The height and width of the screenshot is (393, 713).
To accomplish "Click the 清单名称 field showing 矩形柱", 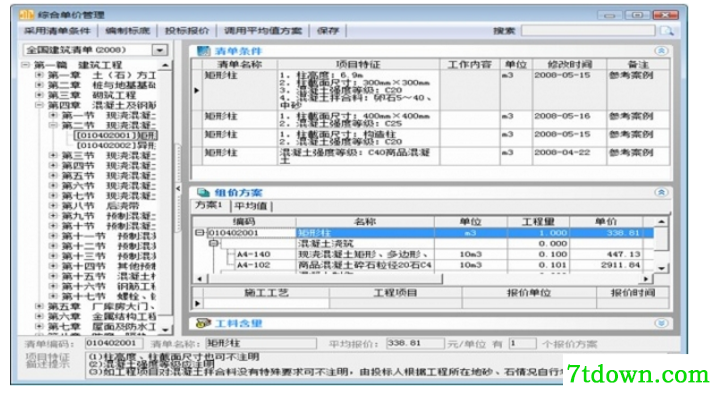I will click(x=261, y=343).
